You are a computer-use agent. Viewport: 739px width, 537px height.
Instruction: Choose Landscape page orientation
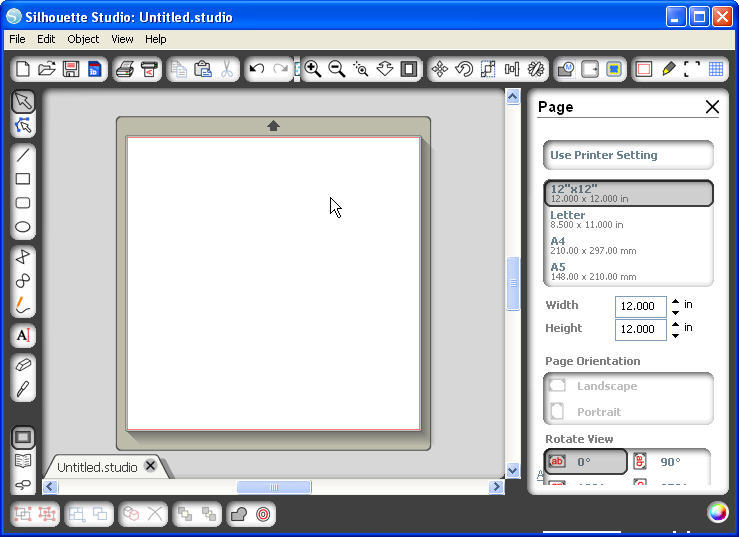[x=628, y=386]
